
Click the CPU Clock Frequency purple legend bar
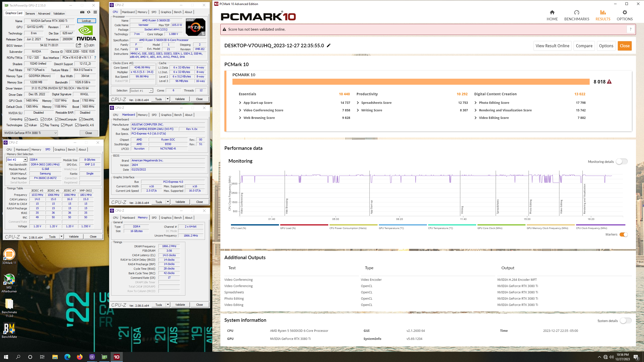pos(600,225)
